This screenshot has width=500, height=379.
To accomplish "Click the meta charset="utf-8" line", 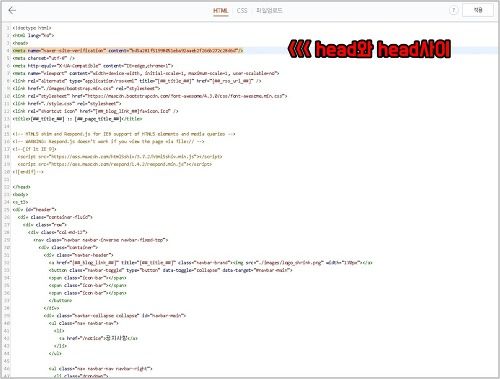I will 44,58.
